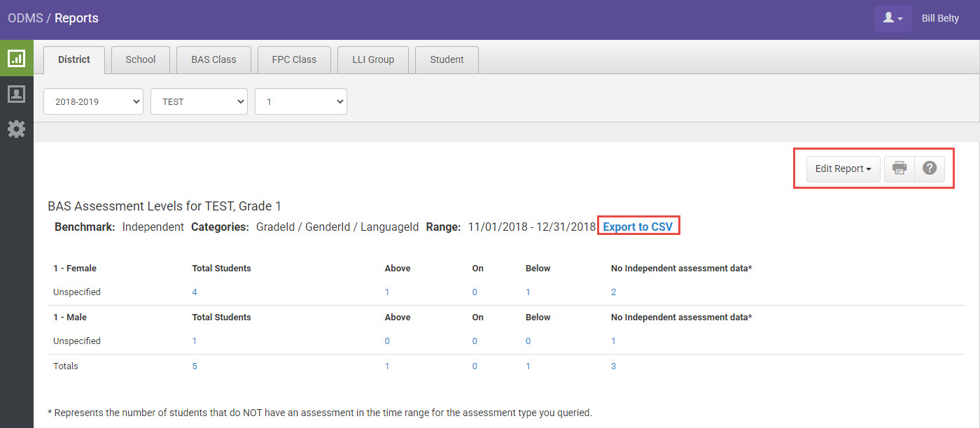
Task: Open settings via the gear icon
Action: [16, 128]
